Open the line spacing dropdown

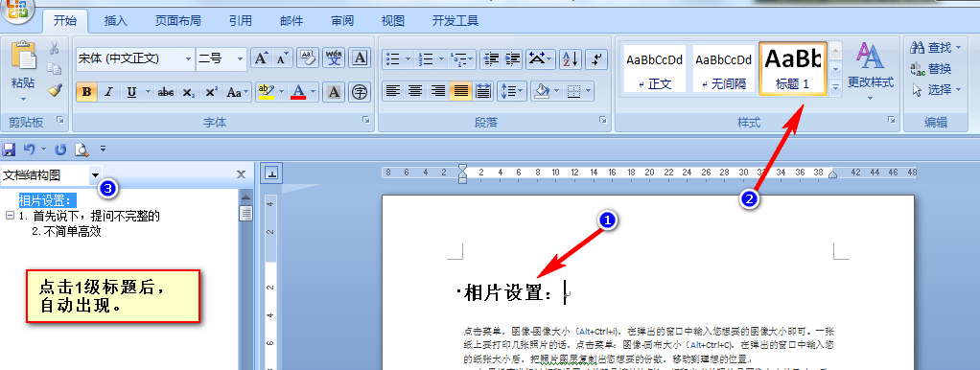pyautogui.click(x=512, y=91)
